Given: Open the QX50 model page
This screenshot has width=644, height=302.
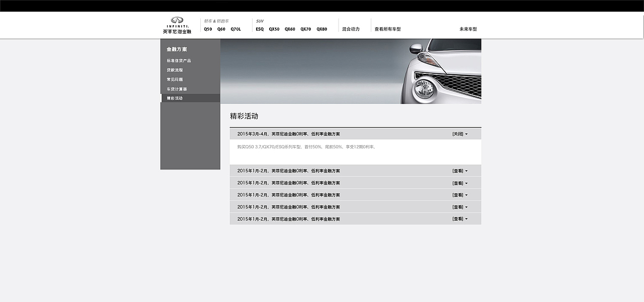Looking at the screenshot, I should (274, 29).
